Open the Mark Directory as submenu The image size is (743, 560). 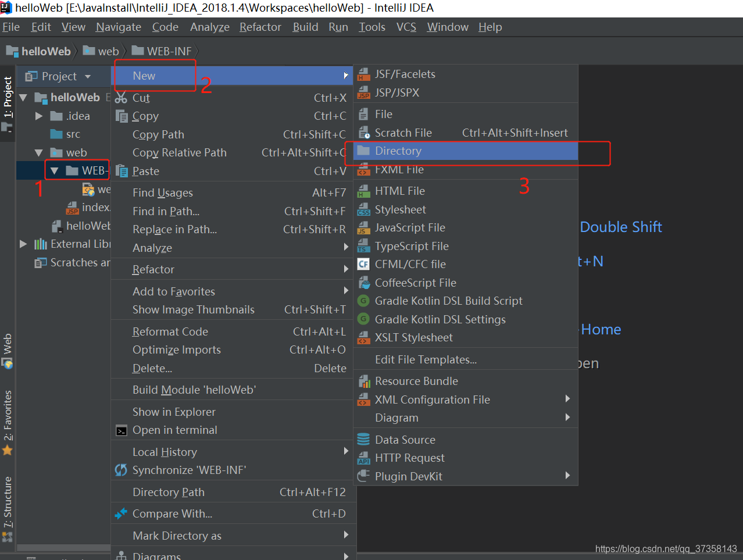tap(234, 536)
